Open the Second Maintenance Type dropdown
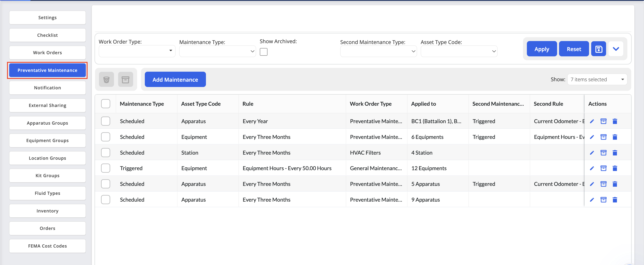Viewport: 644px width, 265px height. (378, 51)
